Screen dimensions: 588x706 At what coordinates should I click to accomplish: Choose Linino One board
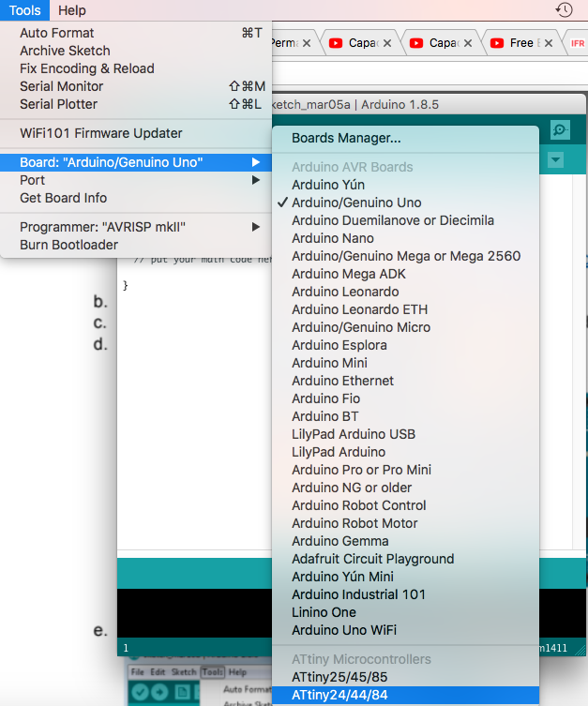click(x=405, y=612)
